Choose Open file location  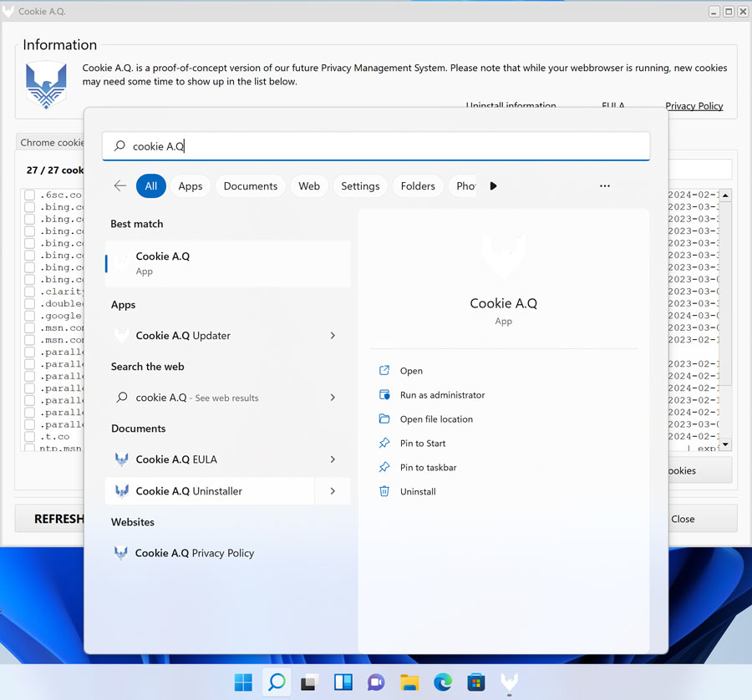point(436,419)
